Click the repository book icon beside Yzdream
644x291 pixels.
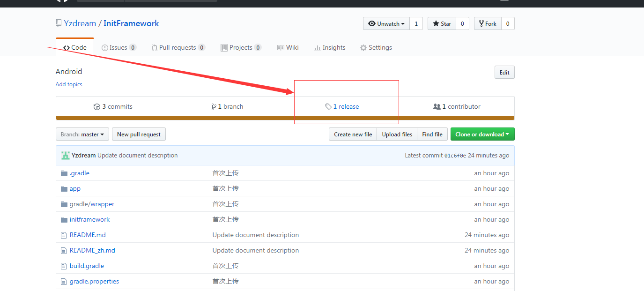tap(59, 23)
